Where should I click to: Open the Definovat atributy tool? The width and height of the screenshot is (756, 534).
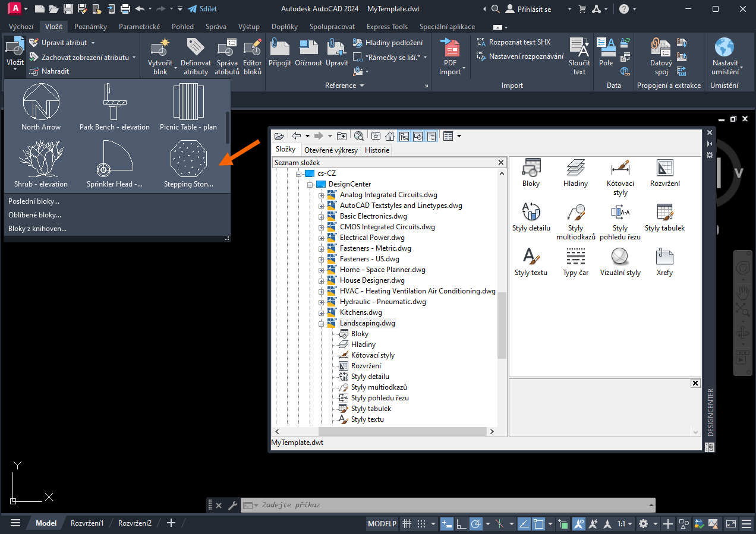[196, 57]
